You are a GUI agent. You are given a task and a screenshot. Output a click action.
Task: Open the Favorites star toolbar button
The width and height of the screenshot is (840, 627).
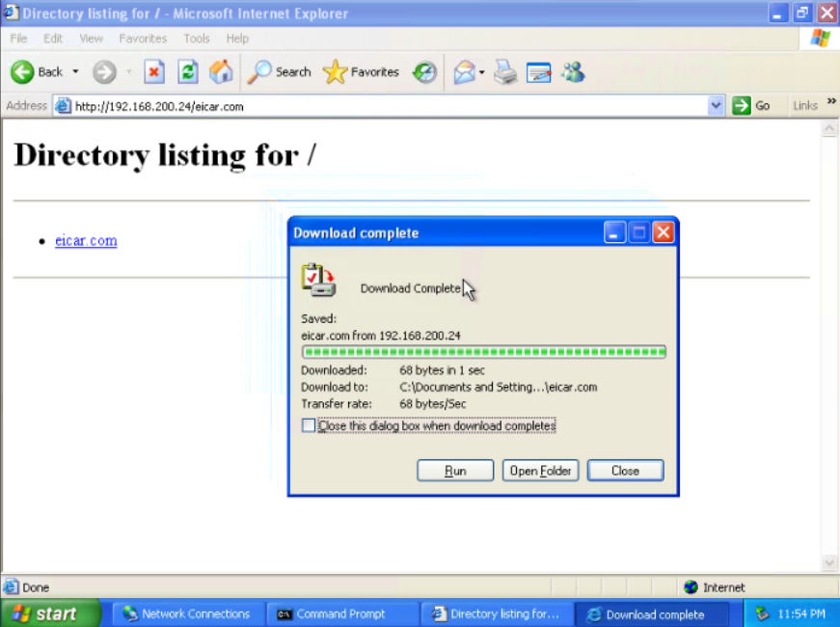pos(361,71)
